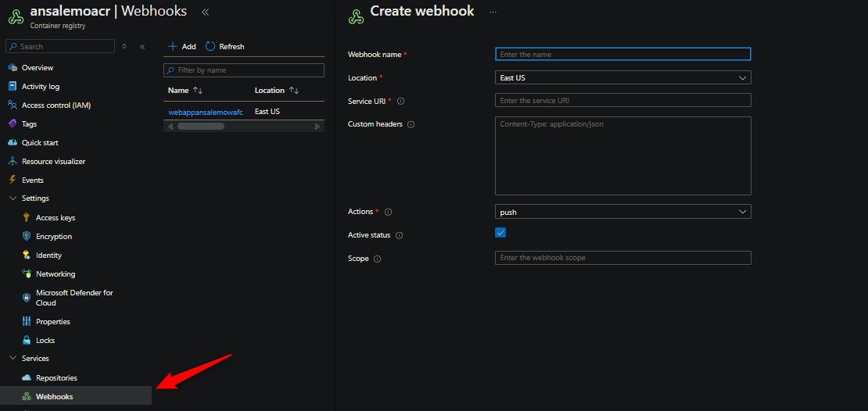Click the Create webhook header icon
Image resolution: width=868 pixels, height=411 pixels.
(x=355, y=17)
